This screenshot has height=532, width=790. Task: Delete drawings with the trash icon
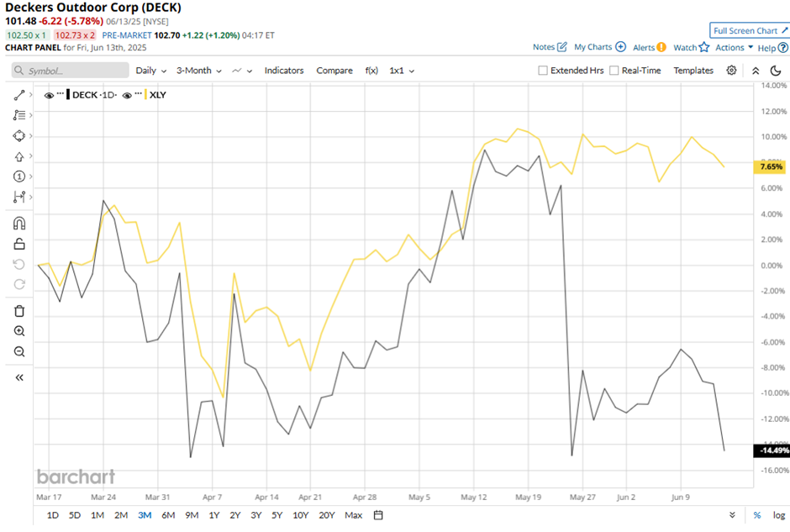[19, 311]
